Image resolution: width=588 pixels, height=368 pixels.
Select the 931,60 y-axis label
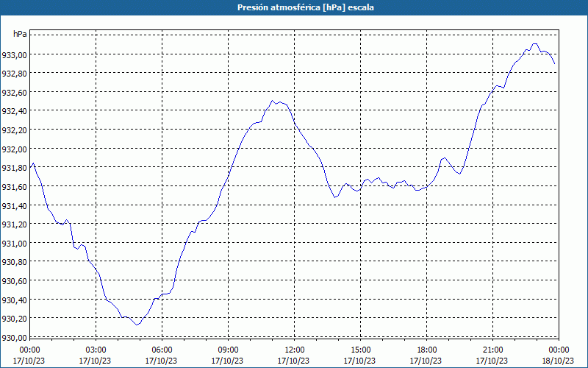tap(14, 187)
